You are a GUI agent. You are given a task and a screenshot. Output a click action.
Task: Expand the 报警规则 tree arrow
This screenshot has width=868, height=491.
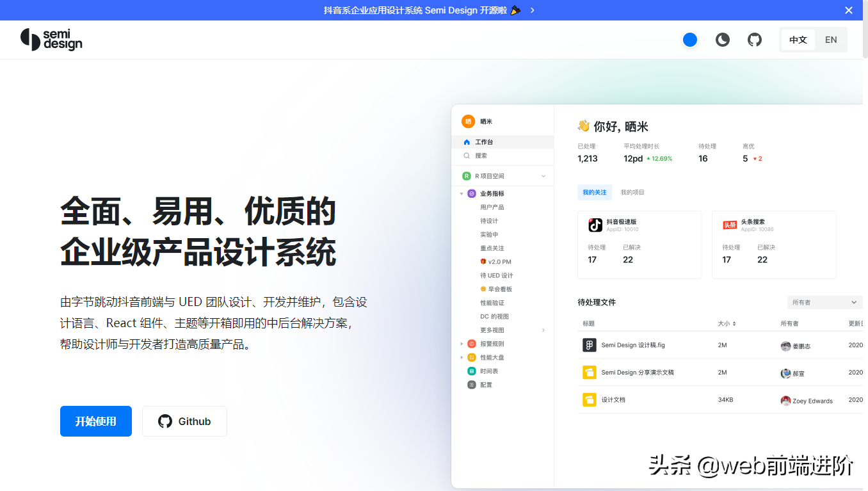coord(462,344)
